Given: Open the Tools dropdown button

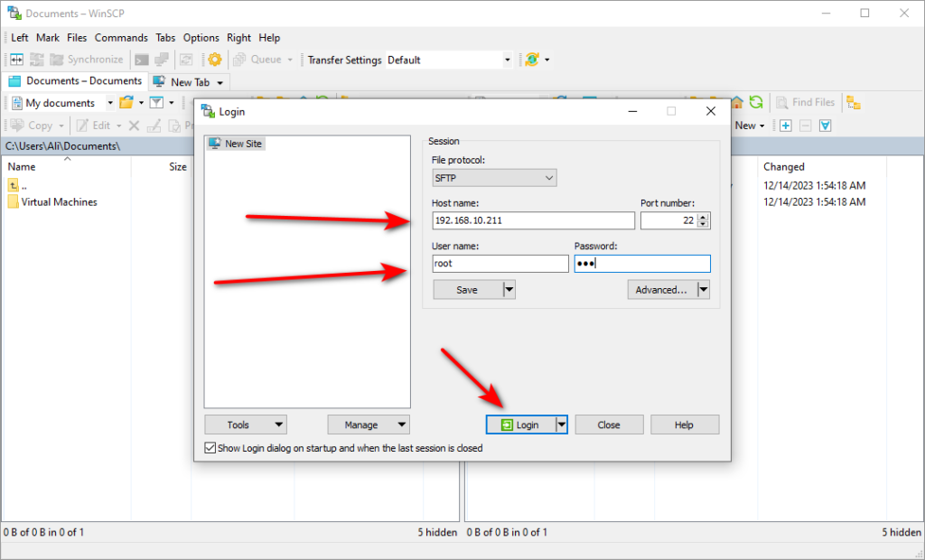Looking at the screenshot, I should 246,425.
